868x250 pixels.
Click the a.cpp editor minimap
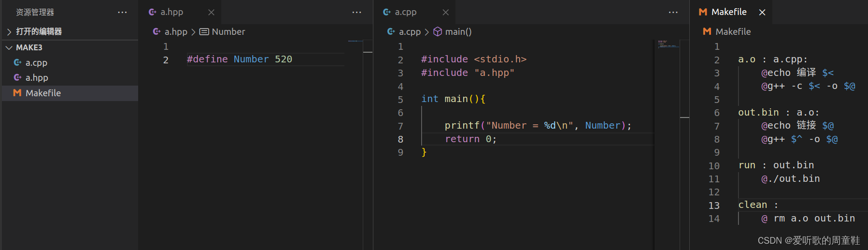tap(669, 144)
